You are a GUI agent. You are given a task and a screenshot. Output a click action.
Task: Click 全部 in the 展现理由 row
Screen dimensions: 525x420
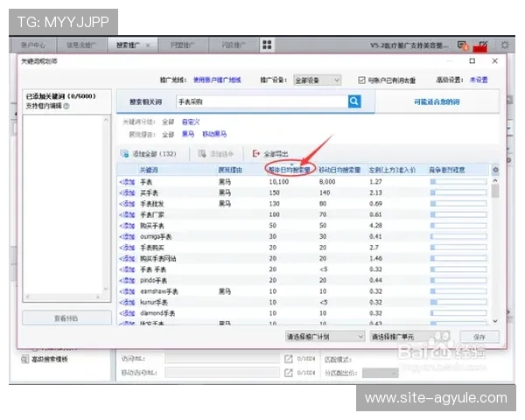coord(168,134)
